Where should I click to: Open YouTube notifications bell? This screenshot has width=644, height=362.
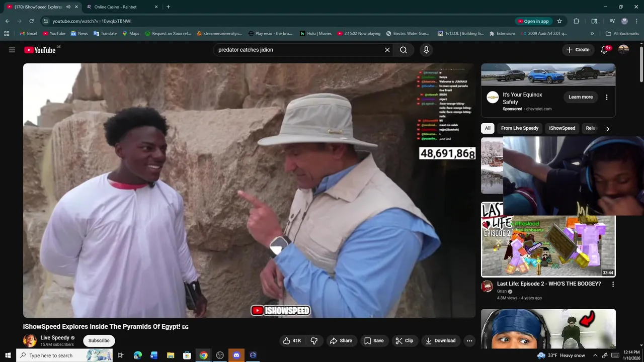click(605, 50)
